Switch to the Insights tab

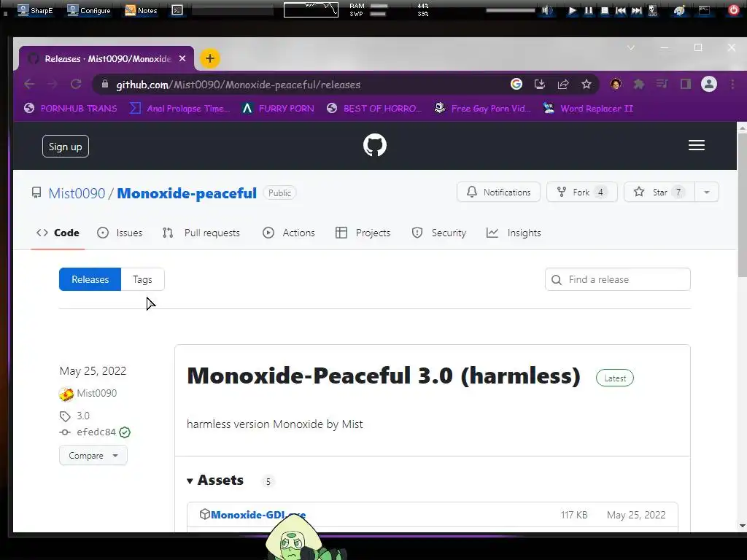(x=514, y=233)
